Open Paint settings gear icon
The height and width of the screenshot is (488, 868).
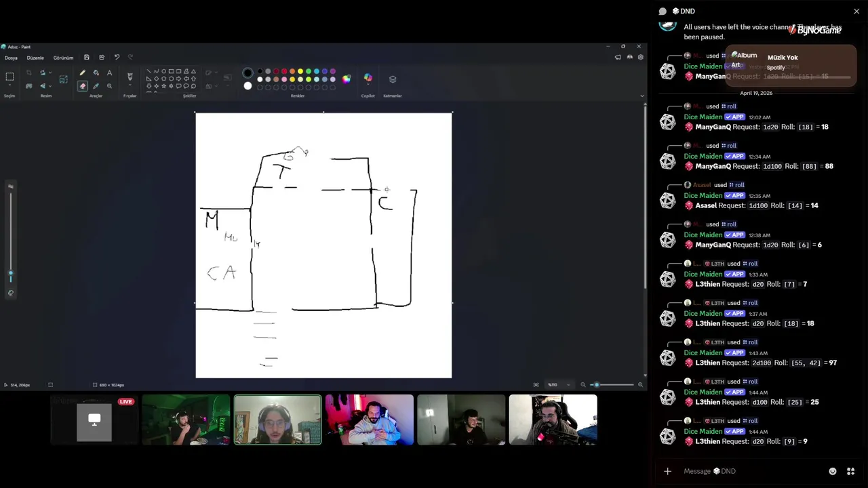tap(640, 57)
